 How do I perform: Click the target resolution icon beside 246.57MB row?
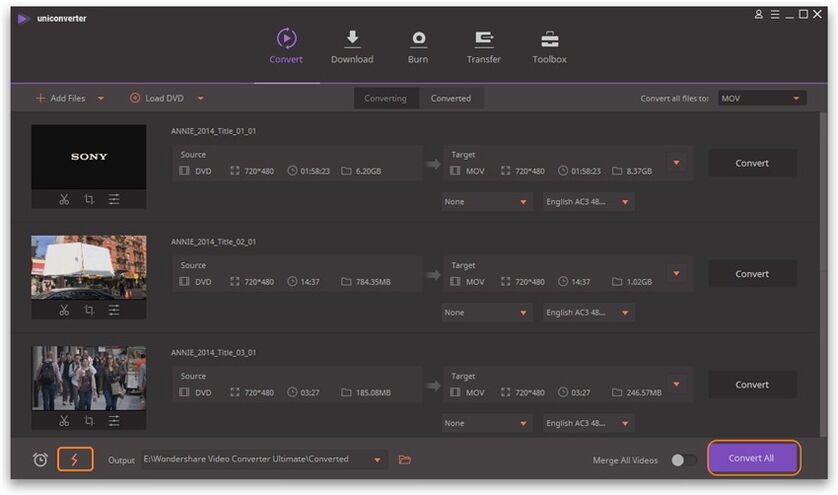pos(505,392)
